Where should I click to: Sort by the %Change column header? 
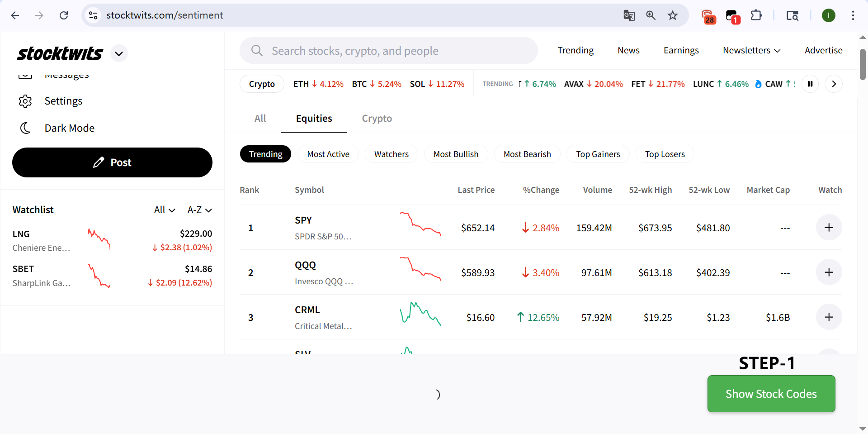click(x=541, y=190)
